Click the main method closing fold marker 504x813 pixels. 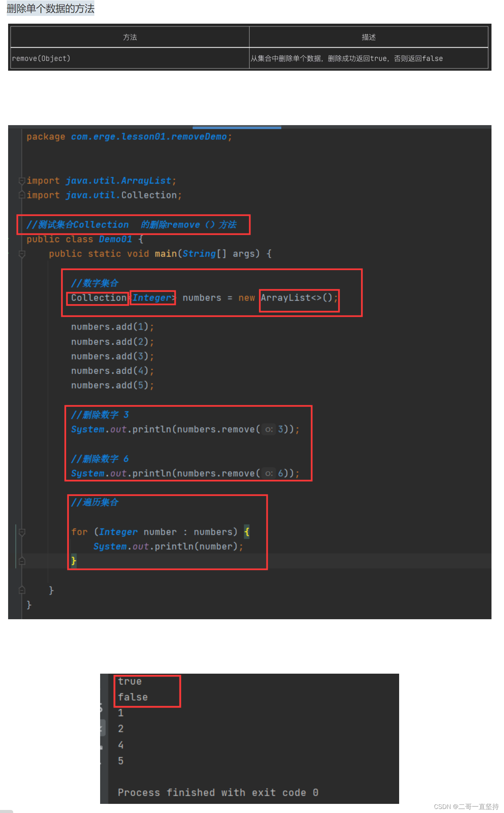(x=22, y=590)
